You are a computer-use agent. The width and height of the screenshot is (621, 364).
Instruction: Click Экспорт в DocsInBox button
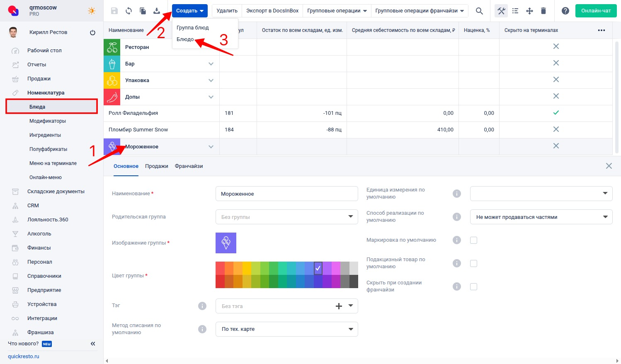click(x=272, y=11)
